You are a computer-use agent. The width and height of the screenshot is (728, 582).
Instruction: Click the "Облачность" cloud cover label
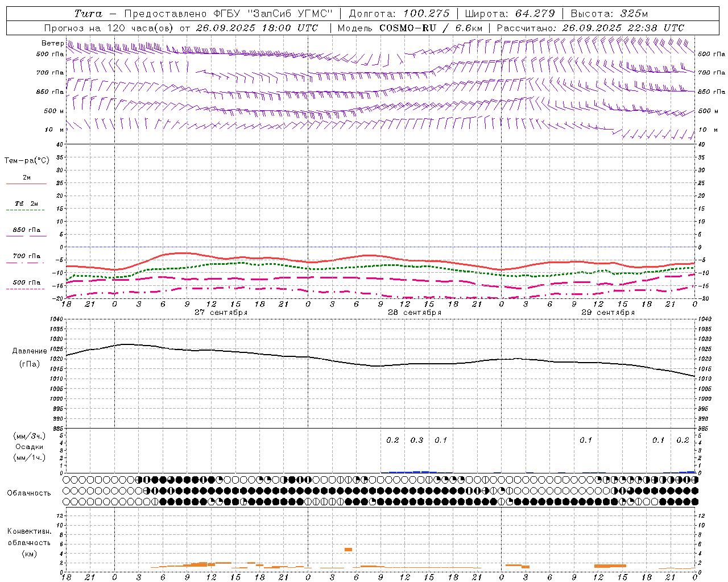(x=29, y=493)
